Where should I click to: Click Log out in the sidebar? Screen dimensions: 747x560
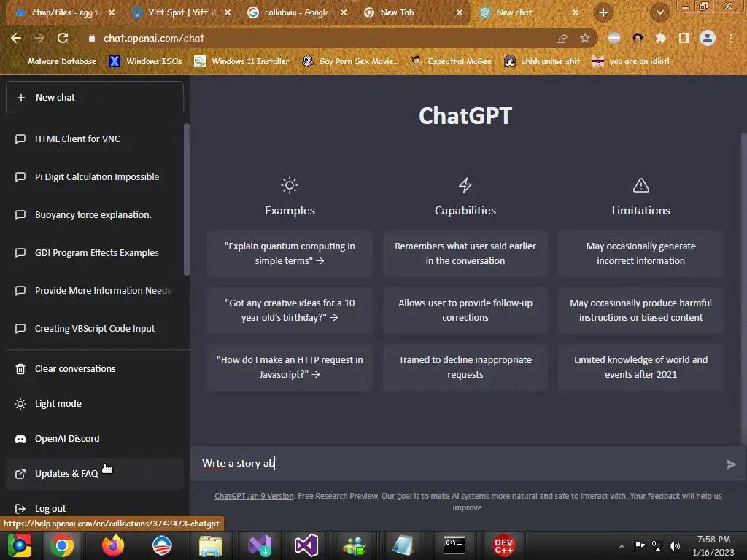coord(94,508)
